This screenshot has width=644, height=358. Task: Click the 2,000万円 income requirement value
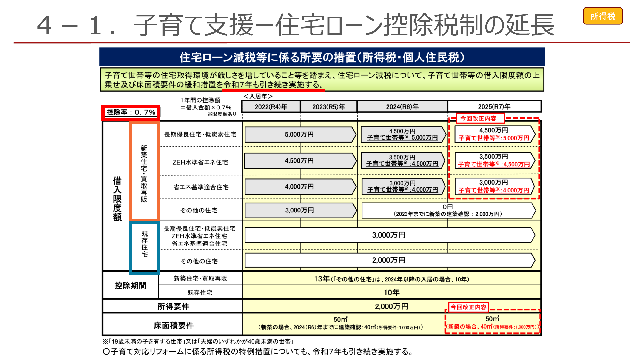pos(391,306)
